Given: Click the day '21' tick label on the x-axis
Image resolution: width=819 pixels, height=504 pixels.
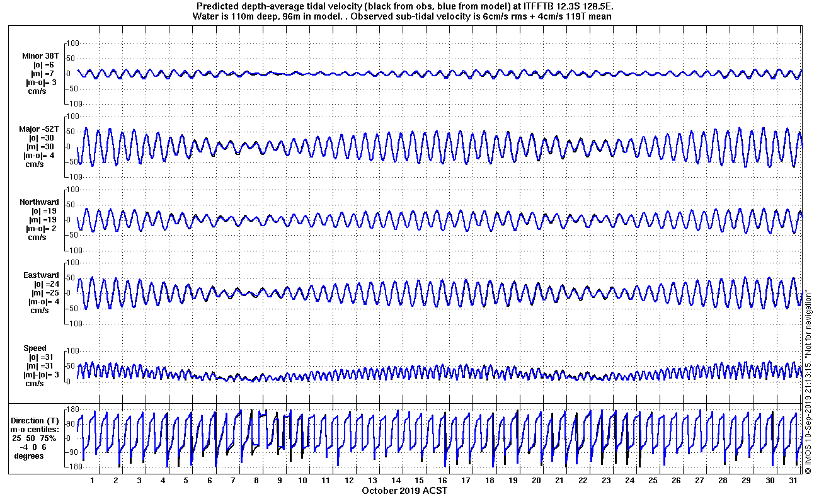Looking at the screenshot, I should [x=559, y=481].
